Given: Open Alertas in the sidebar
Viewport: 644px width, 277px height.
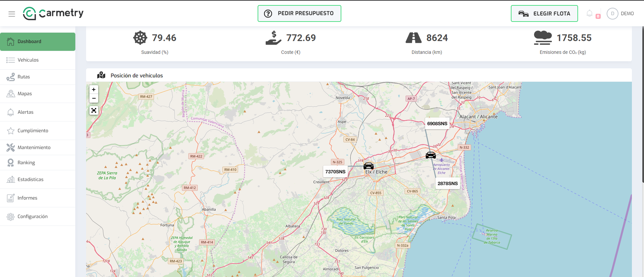Looking at the screenshot, I should pos(38,112).
